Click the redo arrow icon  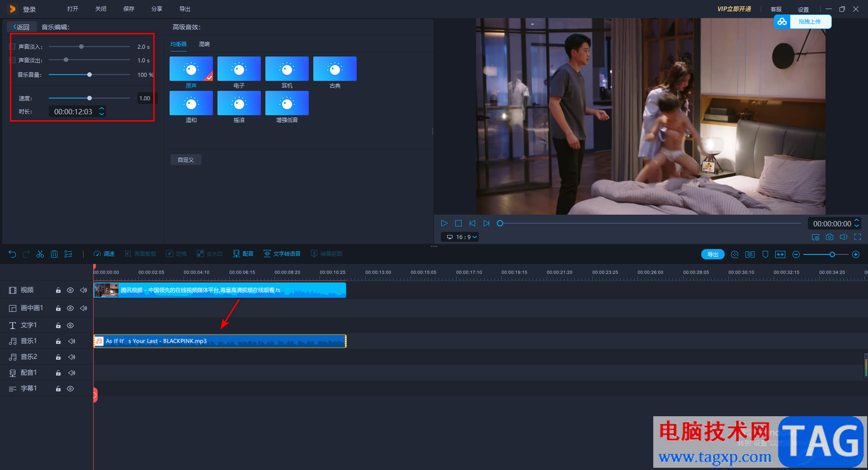click(x=26, y=254)
